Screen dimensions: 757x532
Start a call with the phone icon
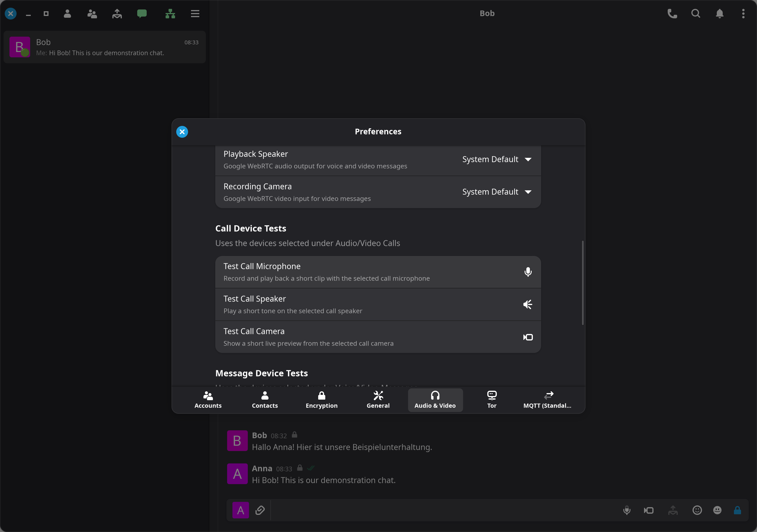point(672,14)
